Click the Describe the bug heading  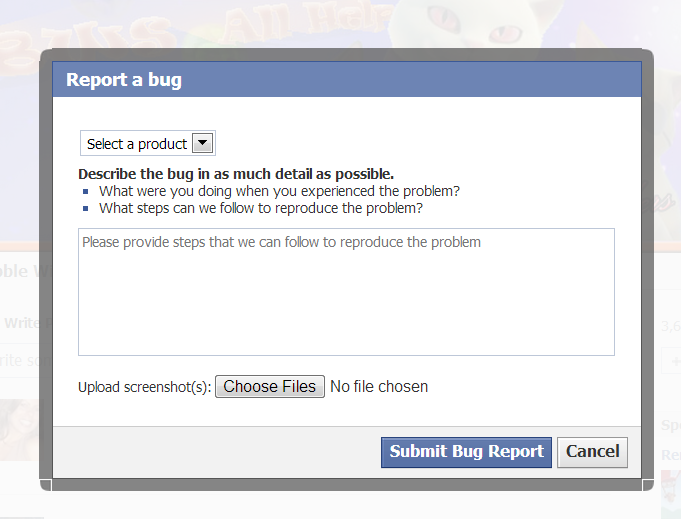(x=236, y=174)
